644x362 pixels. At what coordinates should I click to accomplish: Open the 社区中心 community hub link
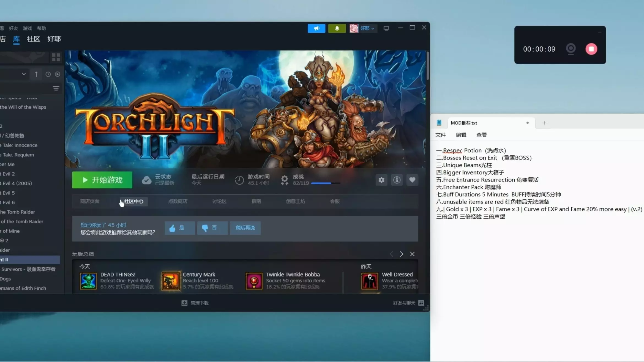[134, 201]
